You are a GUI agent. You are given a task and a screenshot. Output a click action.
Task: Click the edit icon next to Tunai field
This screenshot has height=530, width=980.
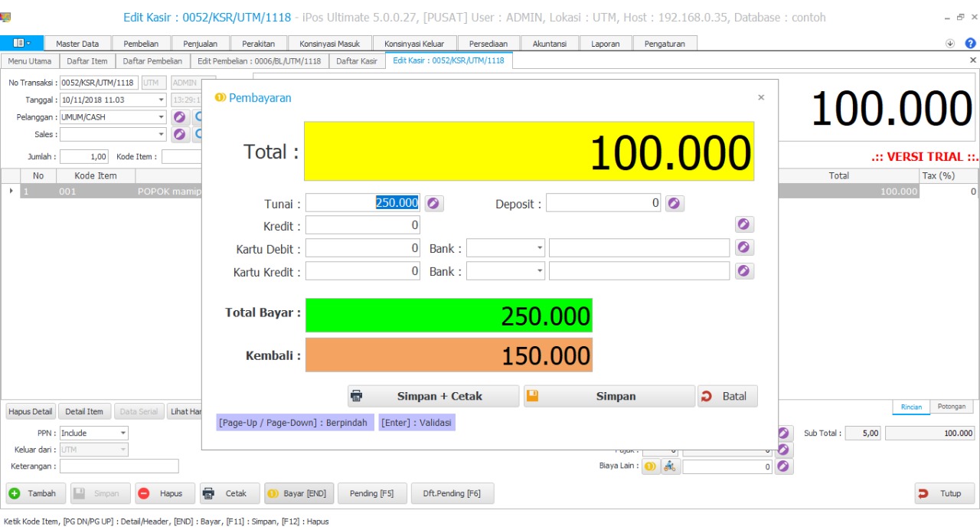[434, 203]
